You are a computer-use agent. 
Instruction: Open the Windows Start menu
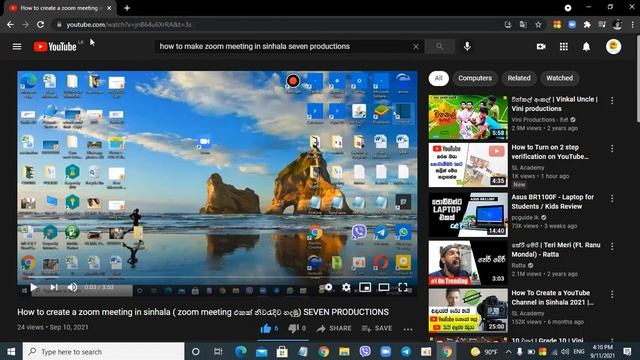point(11,351)
